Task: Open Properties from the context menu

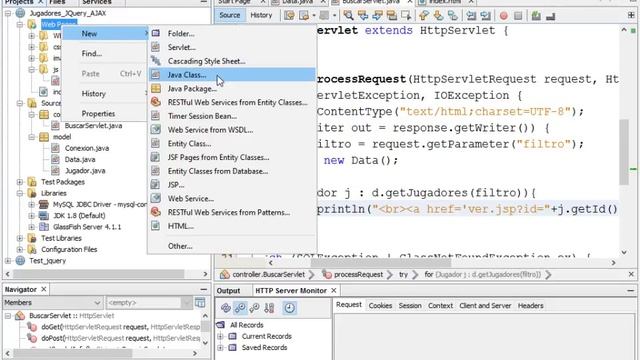Action: pyautogui.click(x=104, y=113)
